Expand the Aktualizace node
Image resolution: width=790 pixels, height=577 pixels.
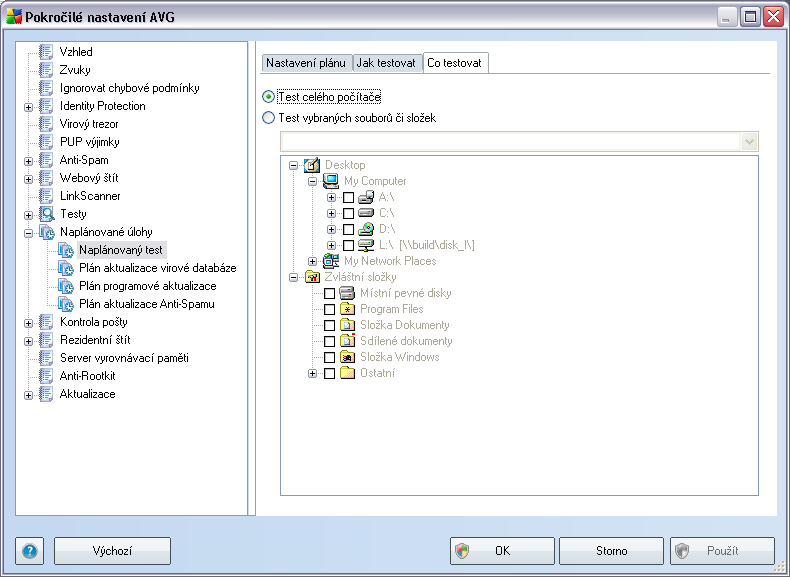pos(28,395)
